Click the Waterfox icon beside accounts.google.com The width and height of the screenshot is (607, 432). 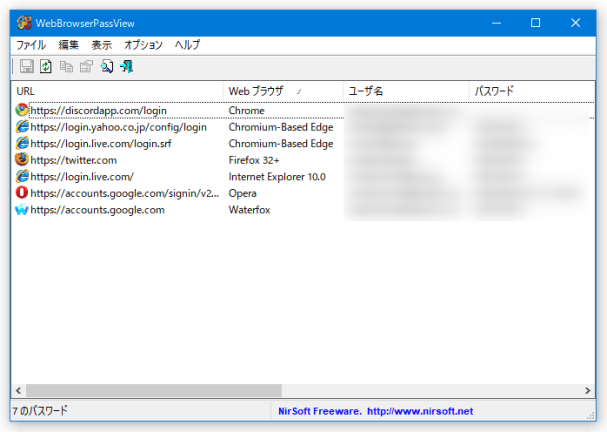pyautogui.click(x=22, y=209)
